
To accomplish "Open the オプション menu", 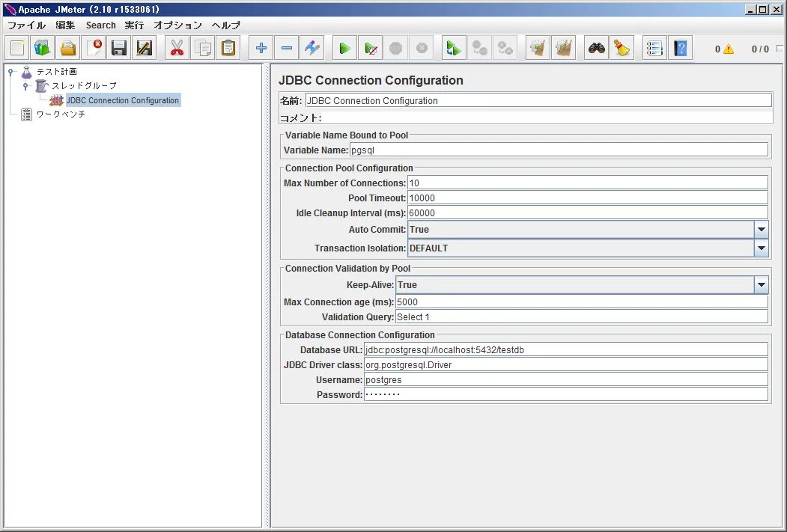I will pyautogui.click(x=177, y=25).
